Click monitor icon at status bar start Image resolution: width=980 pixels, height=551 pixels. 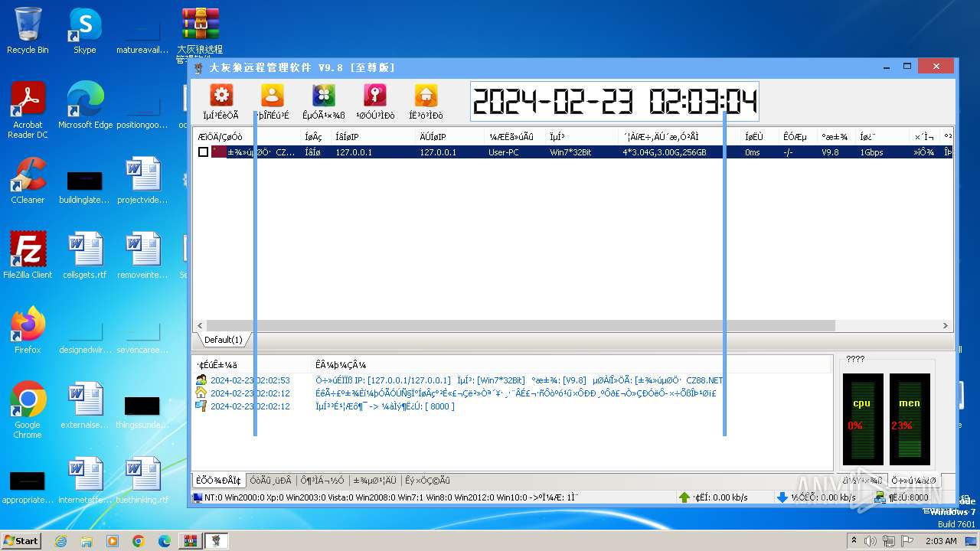pos(198,497)
